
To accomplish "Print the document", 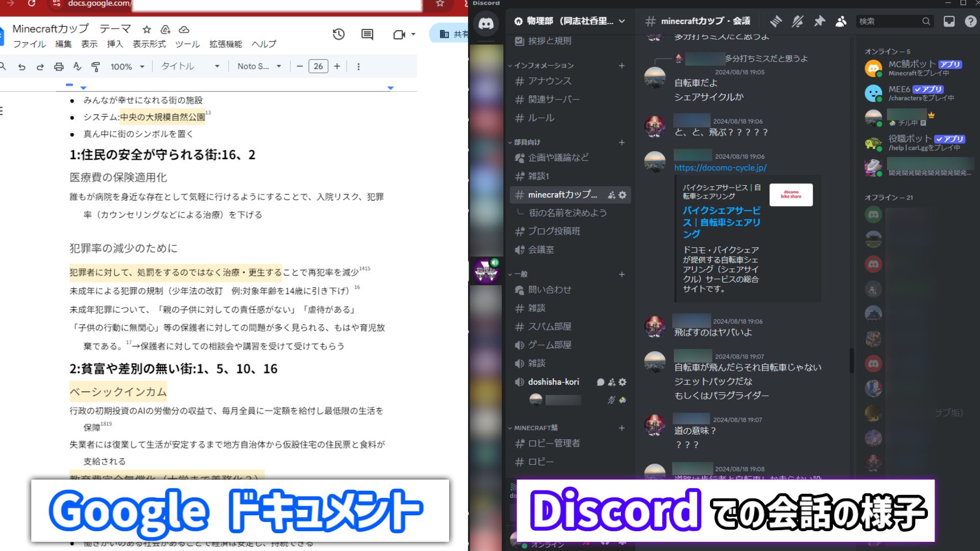I will [59, 67].
